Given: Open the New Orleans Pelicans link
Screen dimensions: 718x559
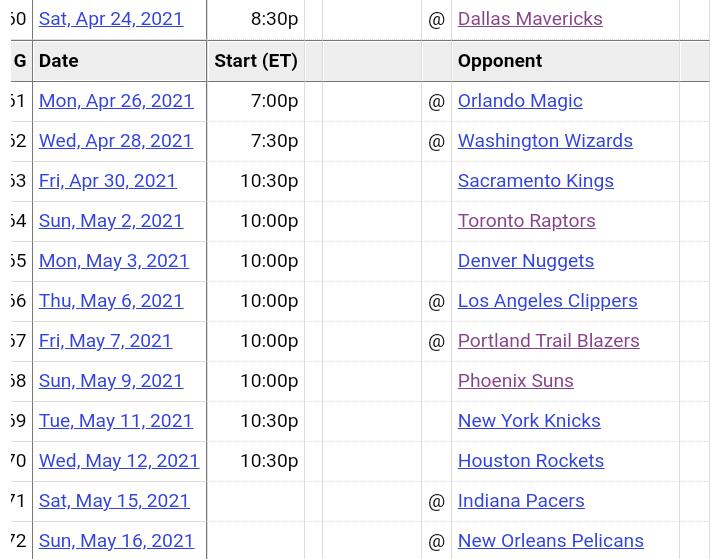Looking at the screenshot, I should click(550, 541).
